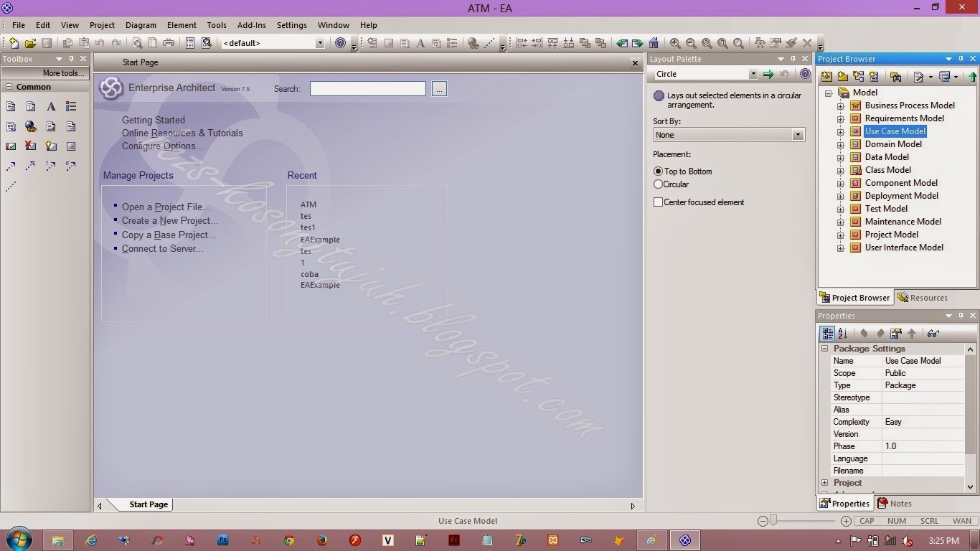Select the dashed line connector in toolbox
Screen dimensions: 980x551
(11, 187)
